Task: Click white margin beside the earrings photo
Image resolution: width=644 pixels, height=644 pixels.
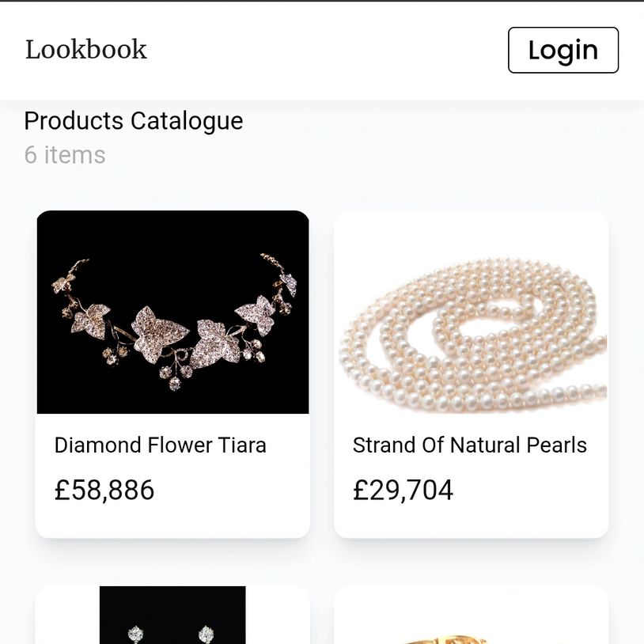Action: [x=67, y=621]
